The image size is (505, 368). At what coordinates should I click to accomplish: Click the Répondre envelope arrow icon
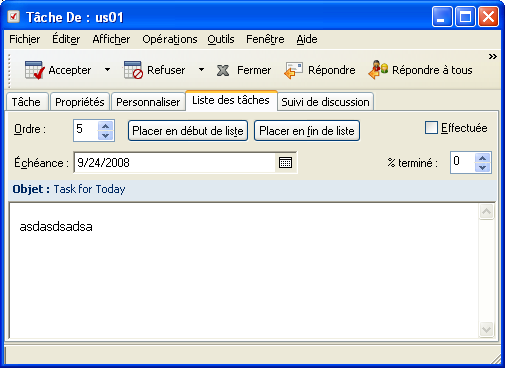[x=293, y=70]
